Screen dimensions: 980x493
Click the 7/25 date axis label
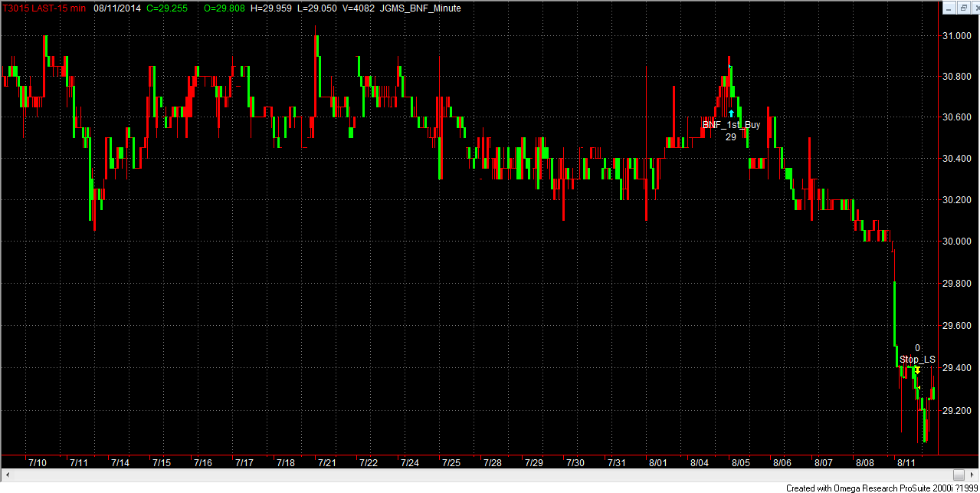pyautogui.click(x=451, y=462)
